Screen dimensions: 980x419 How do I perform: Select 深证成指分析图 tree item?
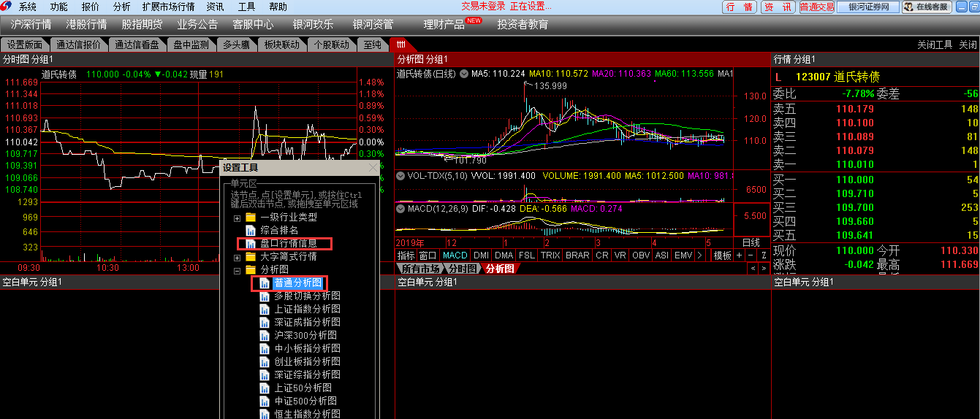(307, 323)
